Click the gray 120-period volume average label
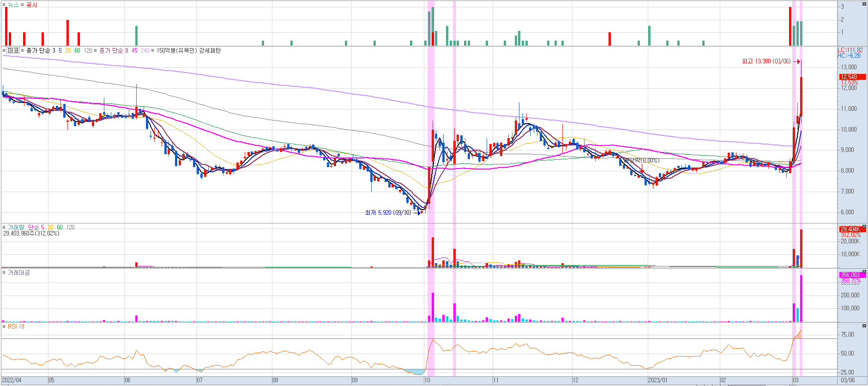Viewport: 868px width, 386px height. click(x=70, y=227)
